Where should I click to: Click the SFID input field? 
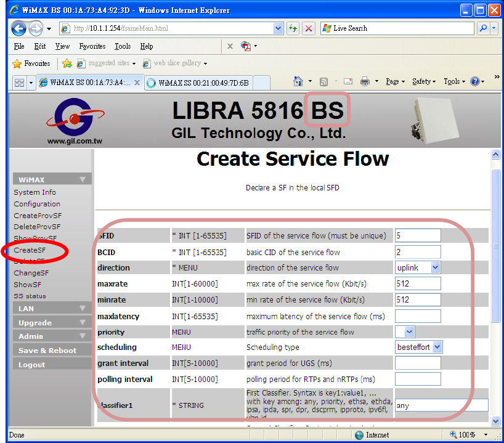click(418, 235)
